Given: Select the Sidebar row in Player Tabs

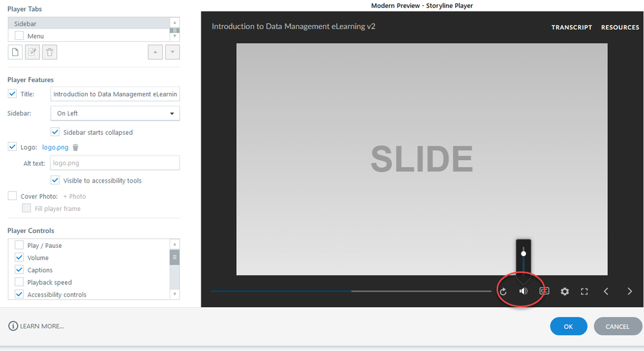Looking at the screenshot, I should coord(88,23).
